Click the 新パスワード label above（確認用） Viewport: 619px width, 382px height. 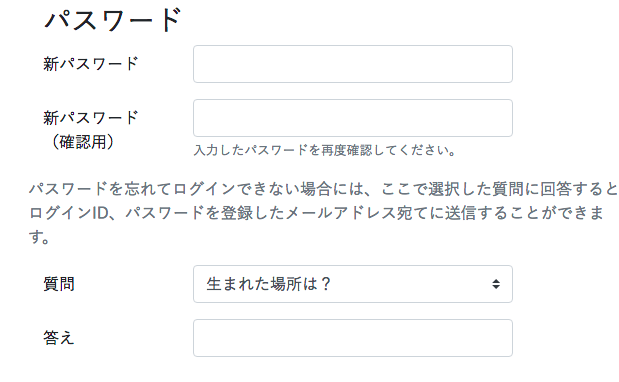click(90, 118)
